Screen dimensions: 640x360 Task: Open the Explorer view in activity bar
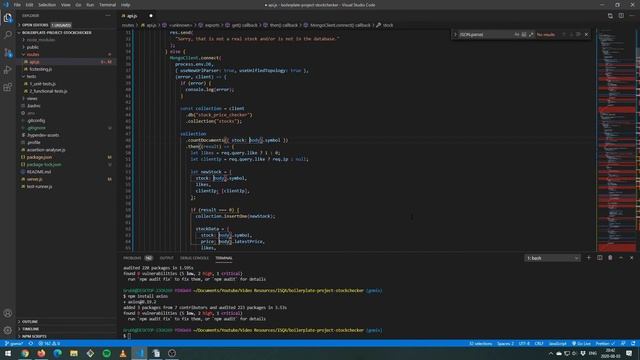(x=8, y=18)
